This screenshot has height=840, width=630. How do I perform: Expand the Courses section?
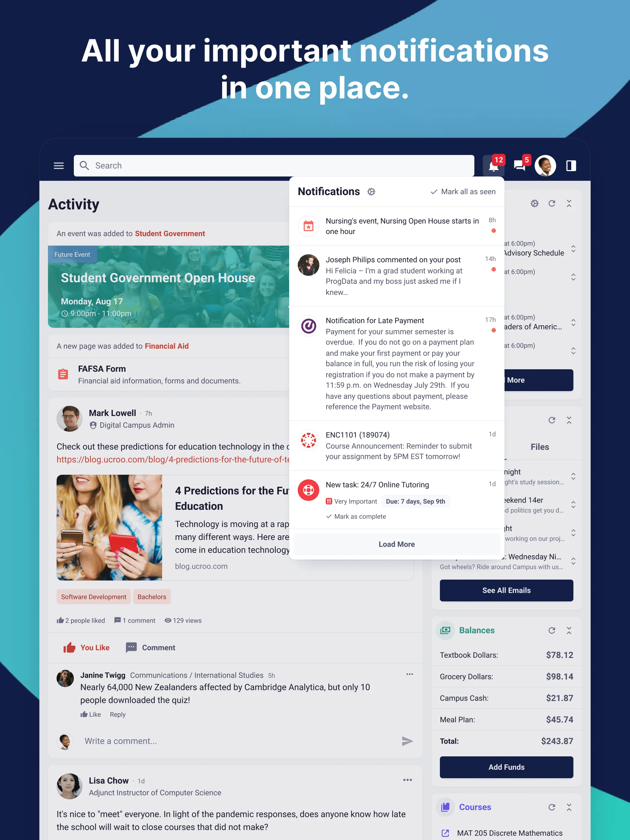(568, 806)
